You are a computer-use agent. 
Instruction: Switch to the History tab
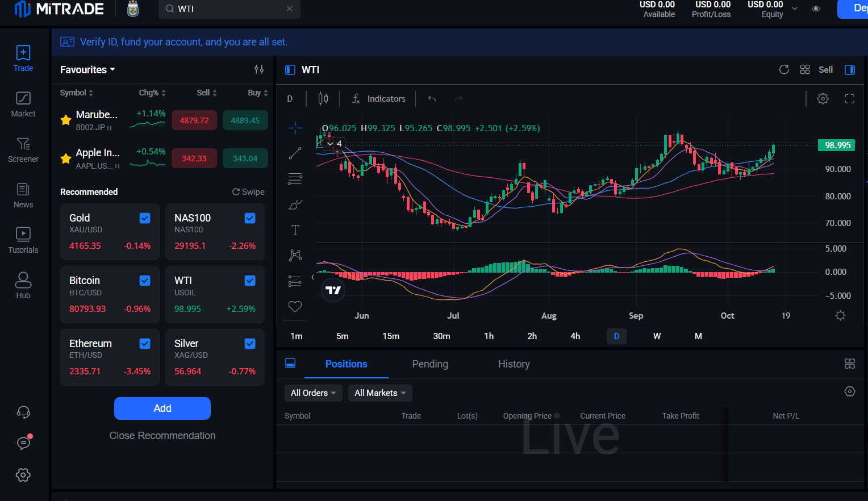(514, 364)
